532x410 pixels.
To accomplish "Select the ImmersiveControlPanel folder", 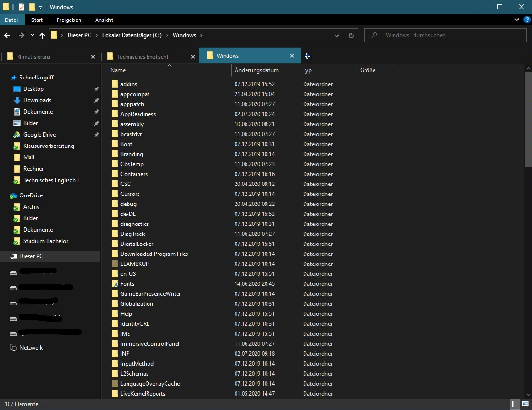I will [x=149, y=344].
